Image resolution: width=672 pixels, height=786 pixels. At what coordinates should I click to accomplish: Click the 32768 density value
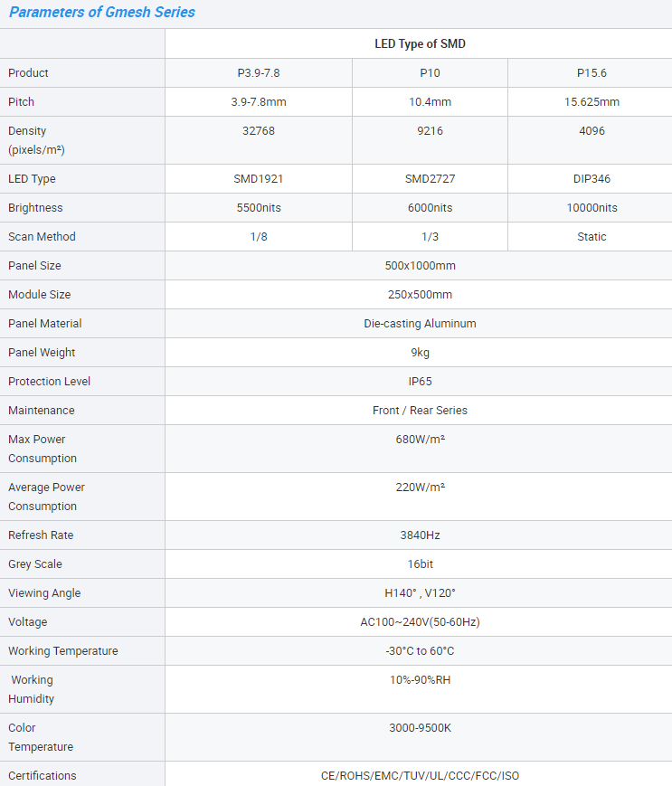pos(259,131)
